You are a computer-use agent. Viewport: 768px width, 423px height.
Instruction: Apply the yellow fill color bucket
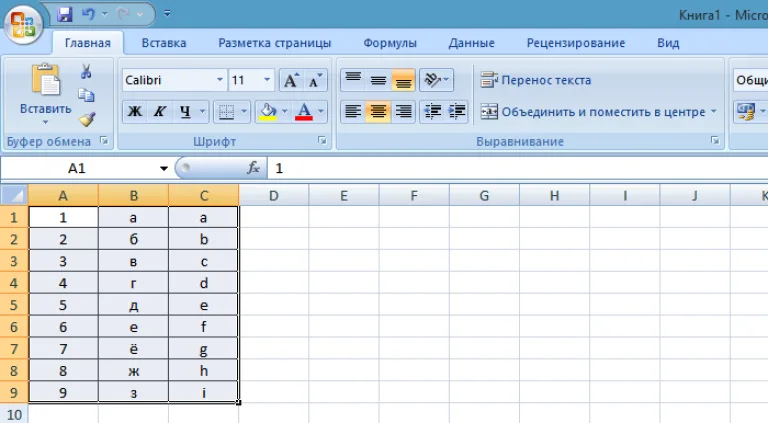268,112
